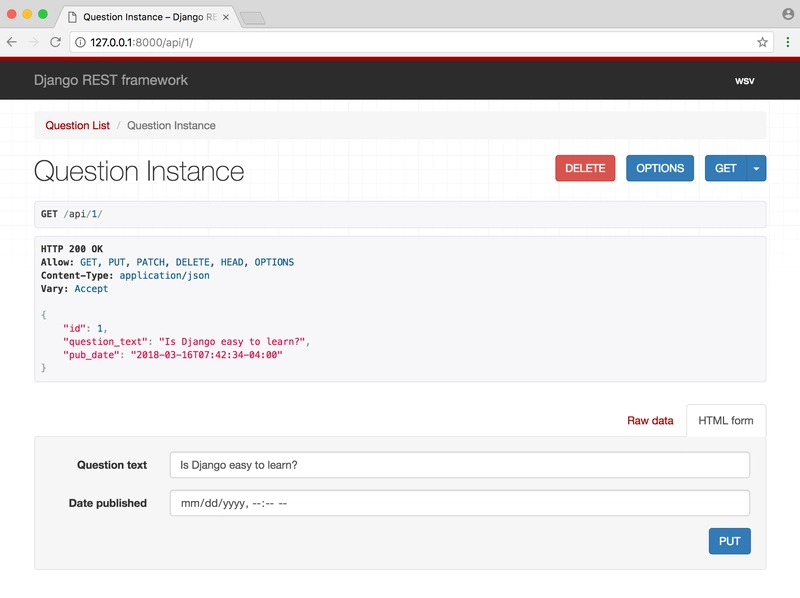Click the GET button

coord(726,168)
